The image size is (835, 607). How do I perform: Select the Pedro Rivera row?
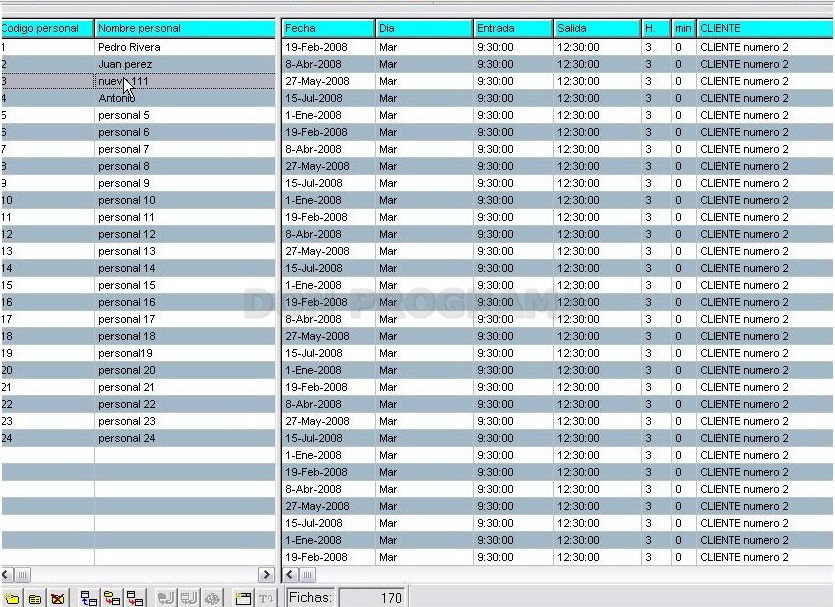tap(138, 47)
